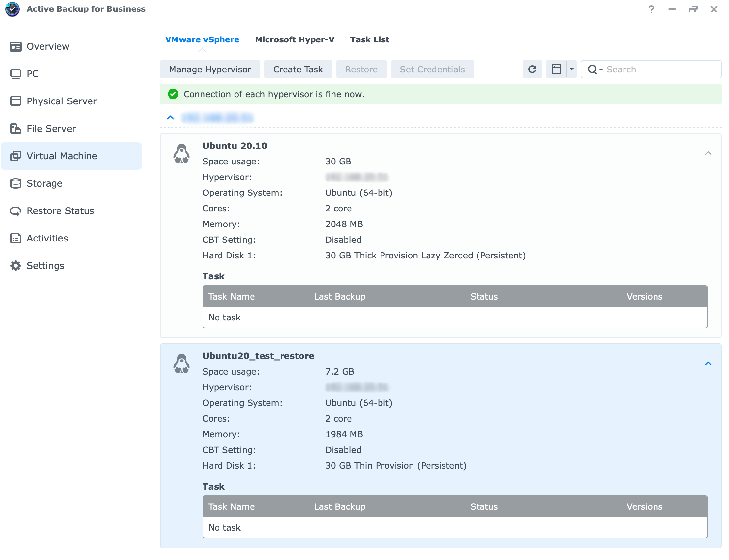729x560 pixels.
Task: Switch to the Microsoft Hyper-V tab
Action: (295, 40)
